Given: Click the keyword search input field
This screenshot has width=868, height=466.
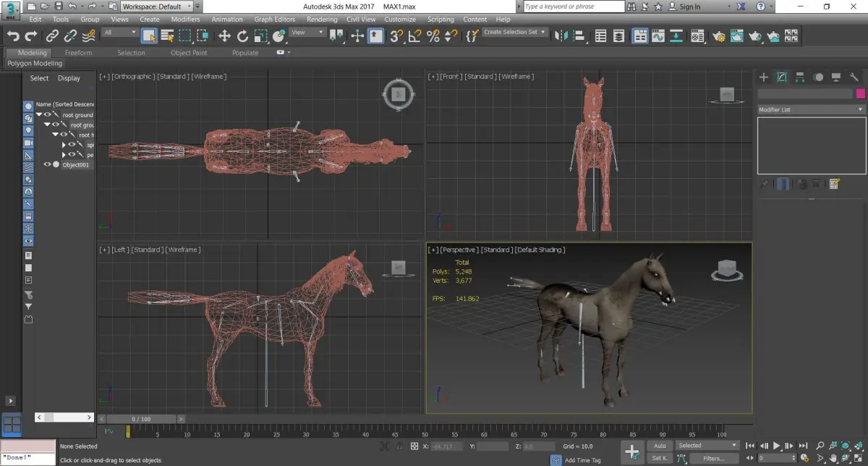Looking at the screenshot, I should point(574,7).
